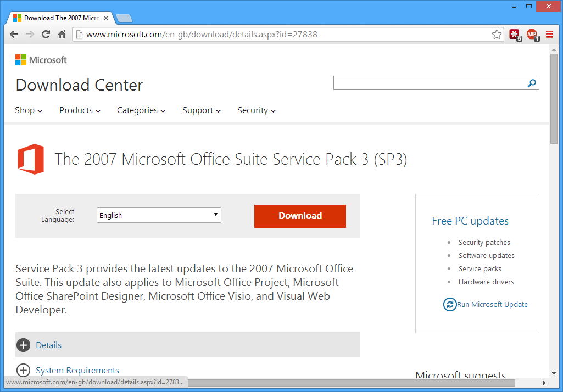The width and height of the screenshot is (563, 392).
Task: Click the Microsoft logo
Action: click(x=41, y=60)
